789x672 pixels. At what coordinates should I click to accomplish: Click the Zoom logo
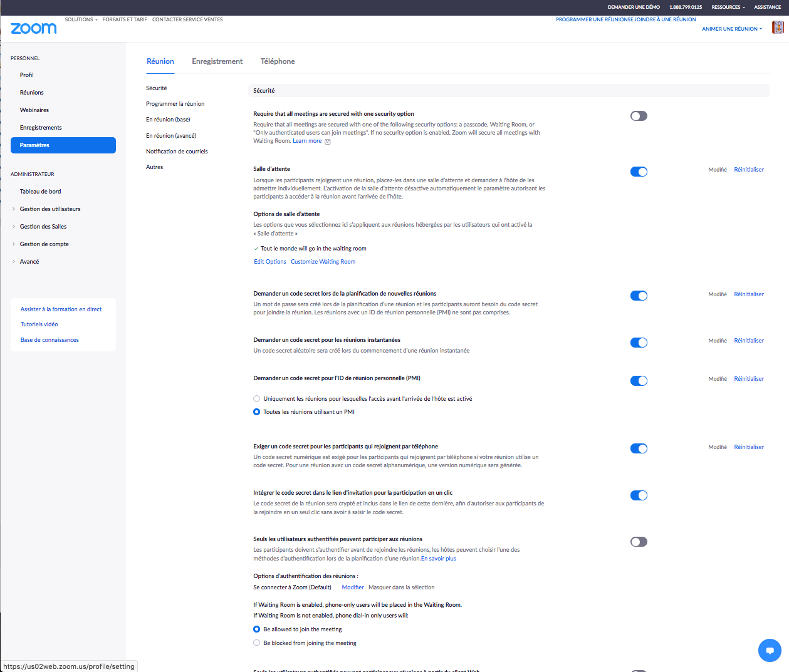33,28
